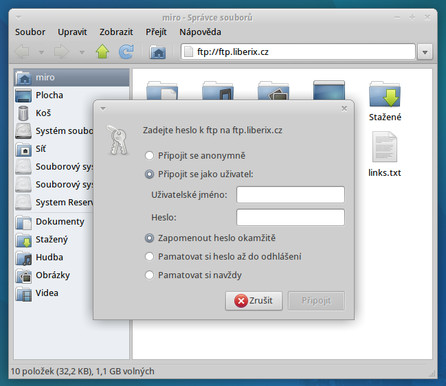Select the links.txt file icon
The width and height of the screenshot is (446, 386).
[384, 147]
